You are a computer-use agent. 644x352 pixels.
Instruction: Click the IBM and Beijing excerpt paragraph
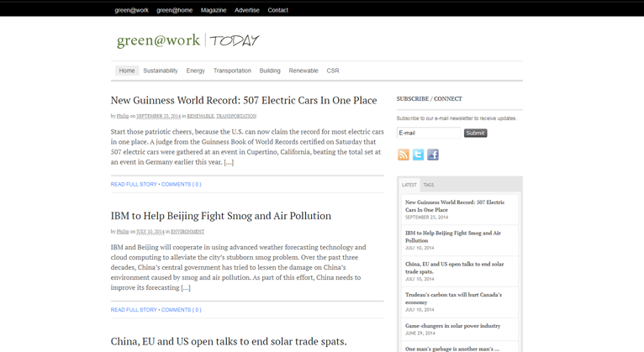pos(238,267)
